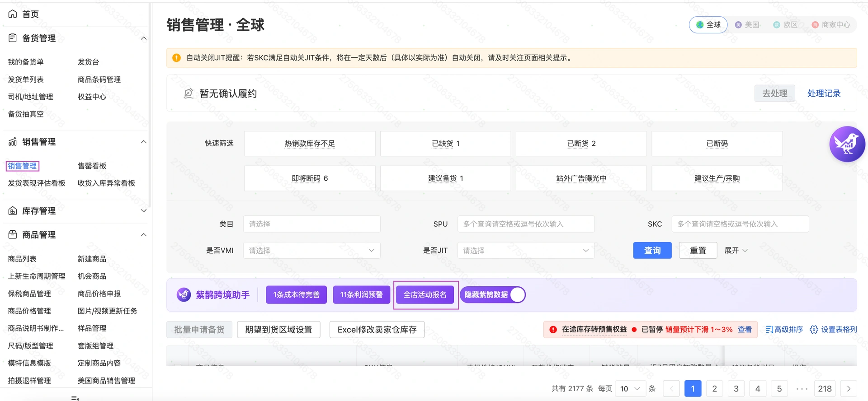Select the 商家中心 option

tap(831, 25)
